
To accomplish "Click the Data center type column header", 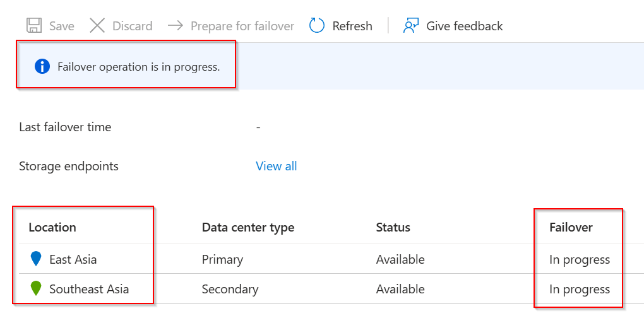I will click(x=247, y=227).
